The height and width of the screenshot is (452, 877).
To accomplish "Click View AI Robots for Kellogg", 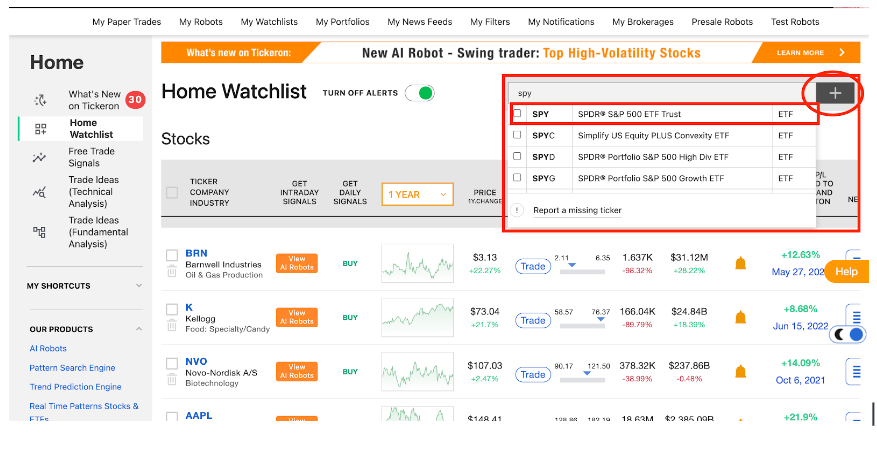I will [x=296, y=317].
